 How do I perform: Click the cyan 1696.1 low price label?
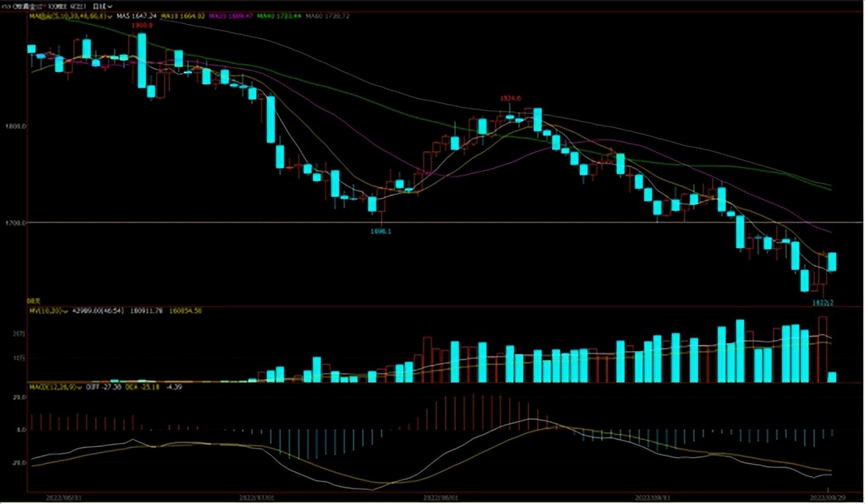click(381, 232)
